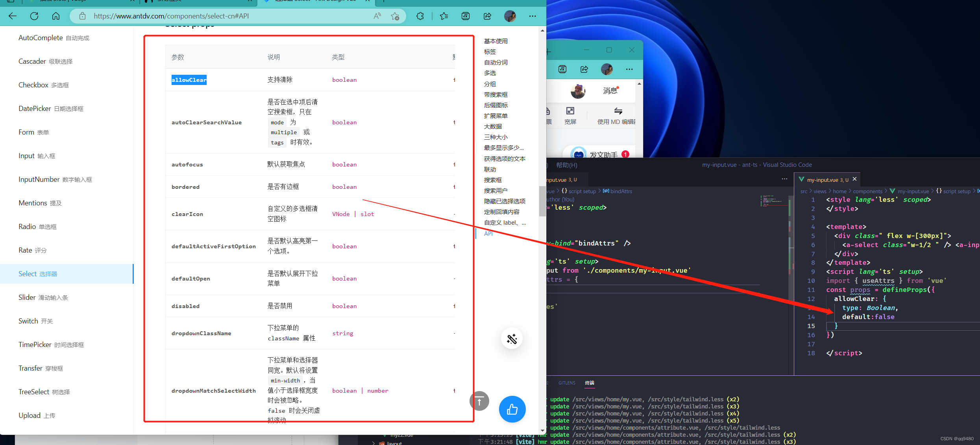Share this page via the share icon
Viewport: 980px width, 445px height.
pos(487,16)
